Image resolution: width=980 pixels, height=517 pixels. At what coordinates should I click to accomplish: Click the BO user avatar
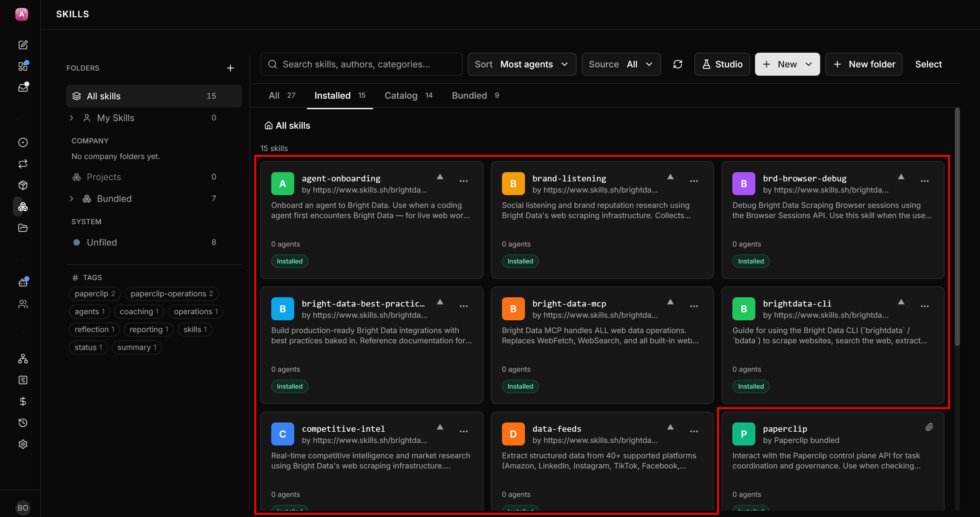point(23,507)
